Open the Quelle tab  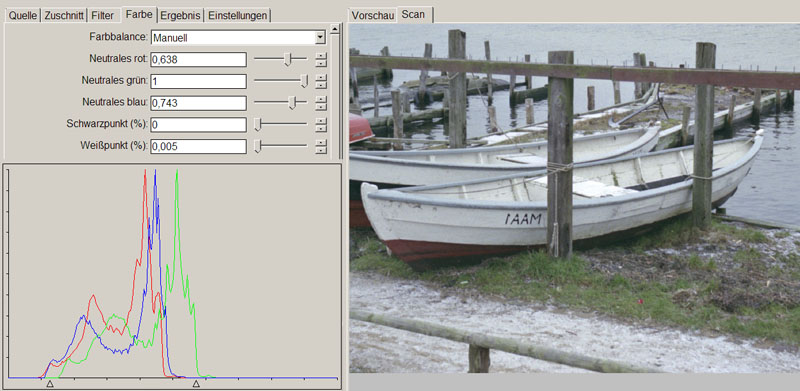tap(23, 15)
